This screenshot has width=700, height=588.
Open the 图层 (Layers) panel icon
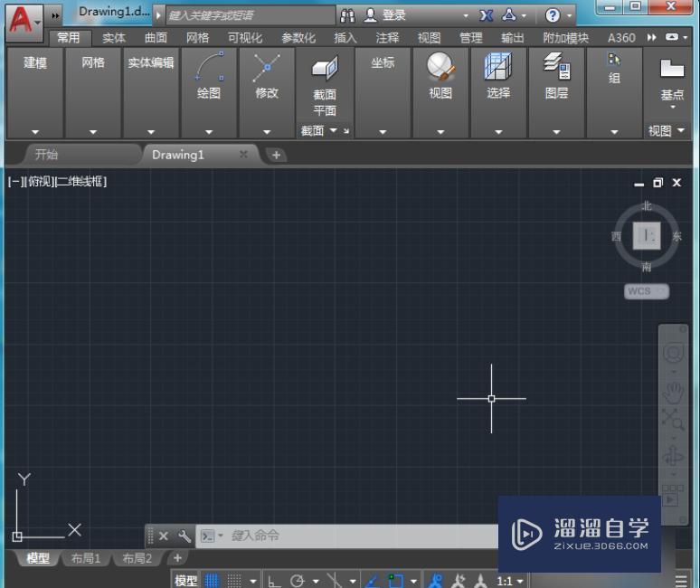pos(556,66)
